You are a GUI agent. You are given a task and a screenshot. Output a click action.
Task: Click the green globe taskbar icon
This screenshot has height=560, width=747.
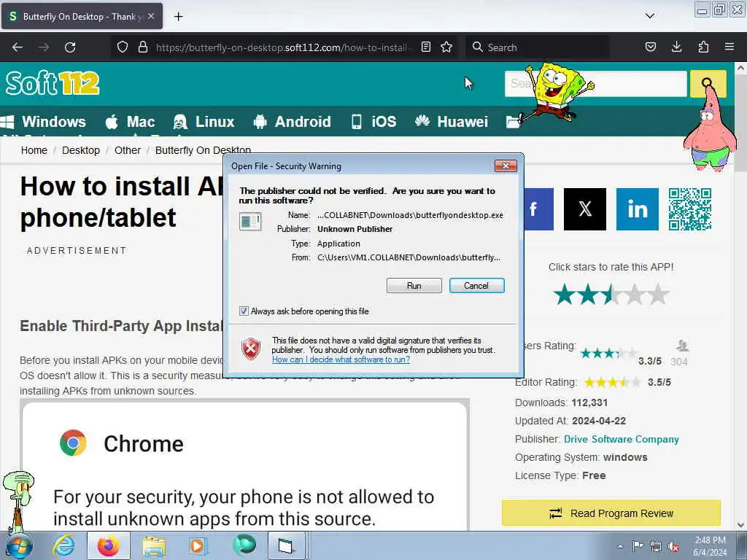coord(244,545)
